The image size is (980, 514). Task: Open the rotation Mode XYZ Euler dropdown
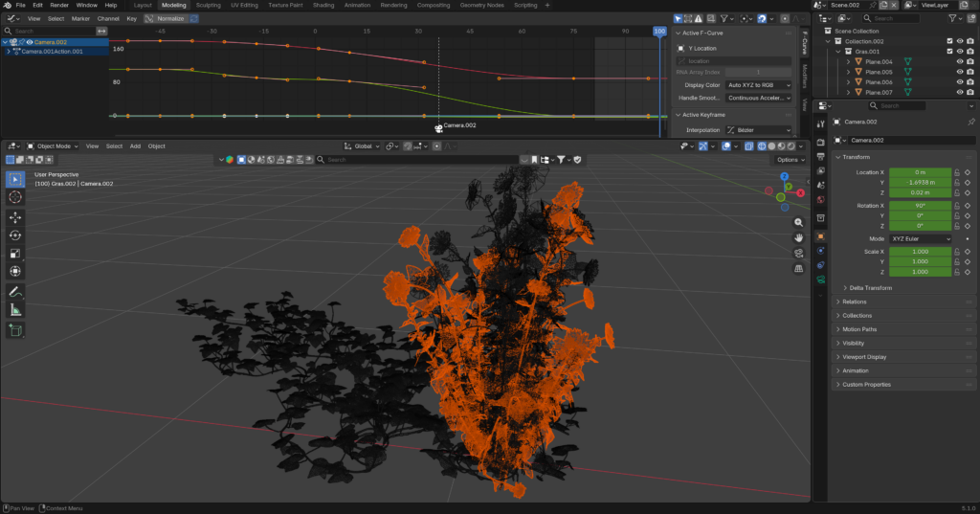click(x=920, y=239)
